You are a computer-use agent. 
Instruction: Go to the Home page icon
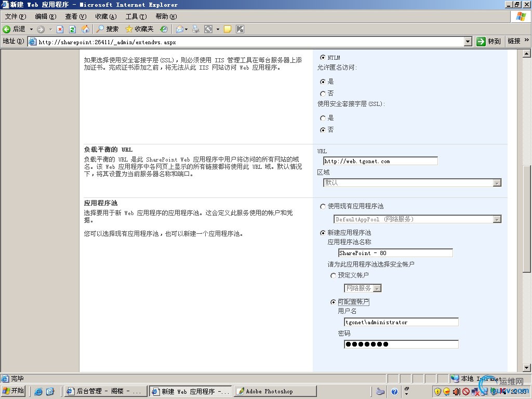(86, 29)
